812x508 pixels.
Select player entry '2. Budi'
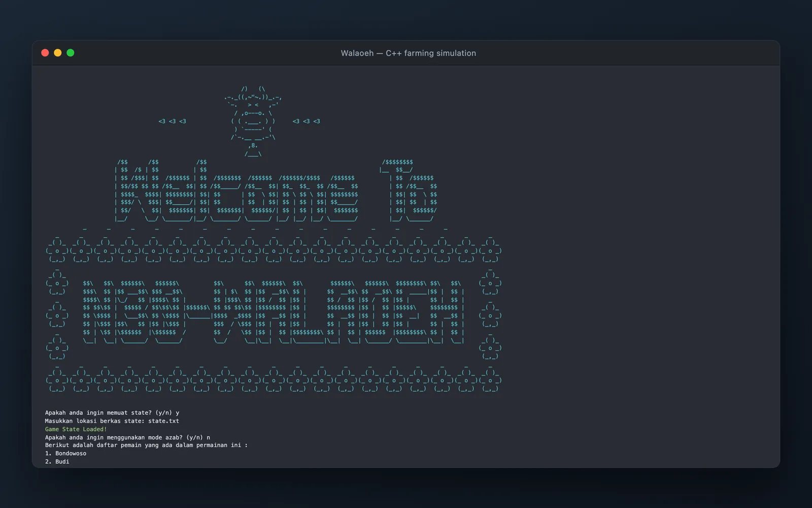[x=57, y=462]
